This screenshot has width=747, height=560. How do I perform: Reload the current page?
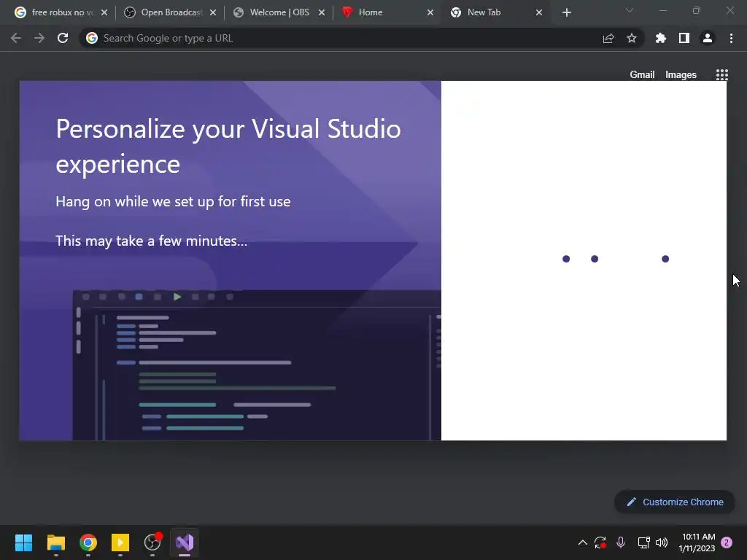[x=63, y=38]
